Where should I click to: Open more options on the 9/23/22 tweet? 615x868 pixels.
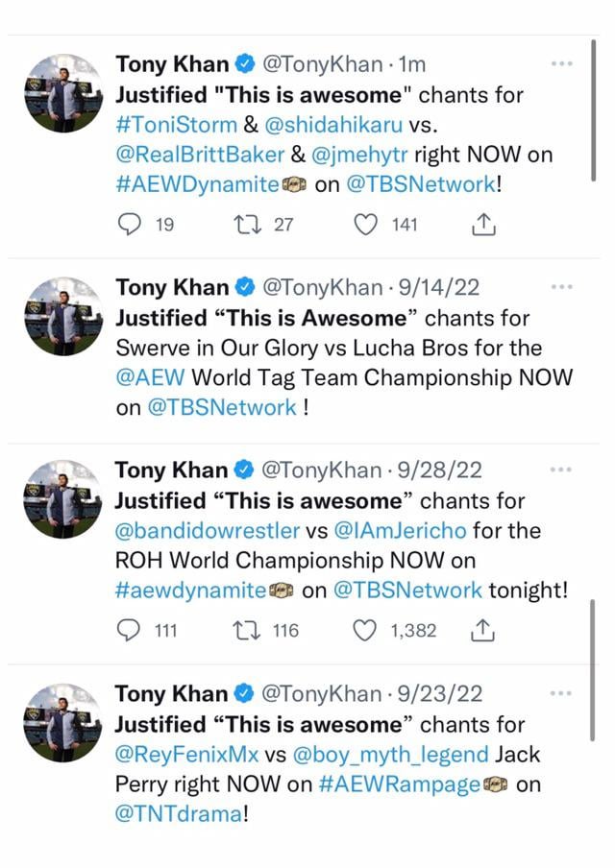pos(562,692)
